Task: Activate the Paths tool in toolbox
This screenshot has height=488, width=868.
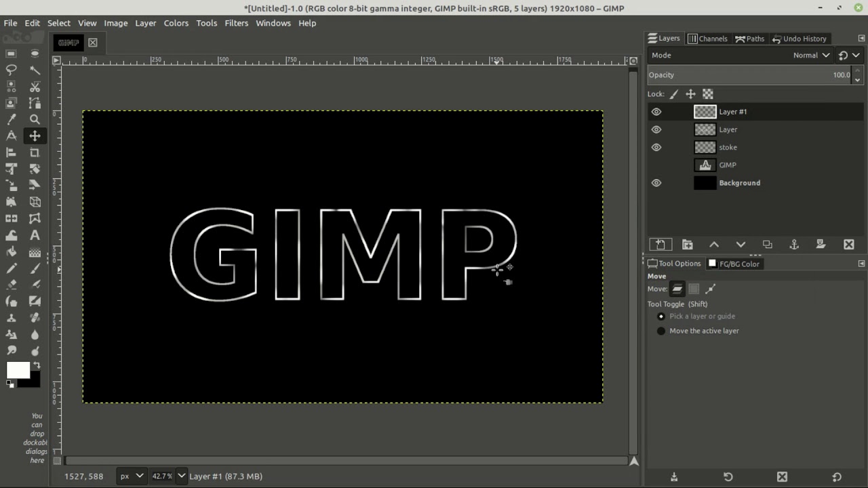Action: click(x=35, y=103)
